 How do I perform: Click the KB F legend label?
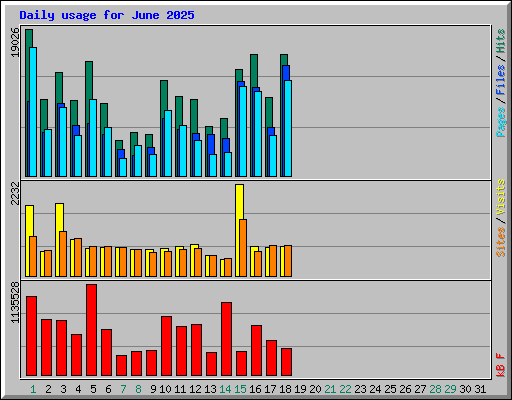[x=500, y=365]
